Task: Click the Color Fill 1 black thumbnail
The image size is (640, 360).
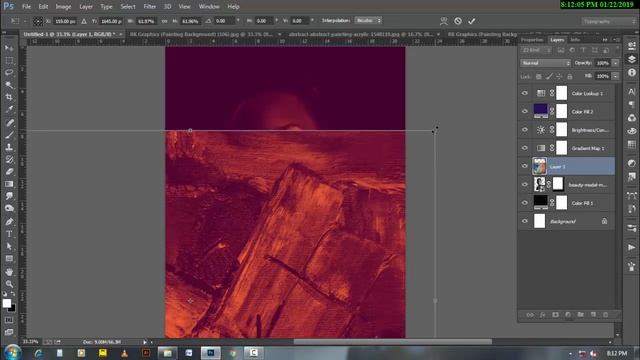Action: coord(540,202)
